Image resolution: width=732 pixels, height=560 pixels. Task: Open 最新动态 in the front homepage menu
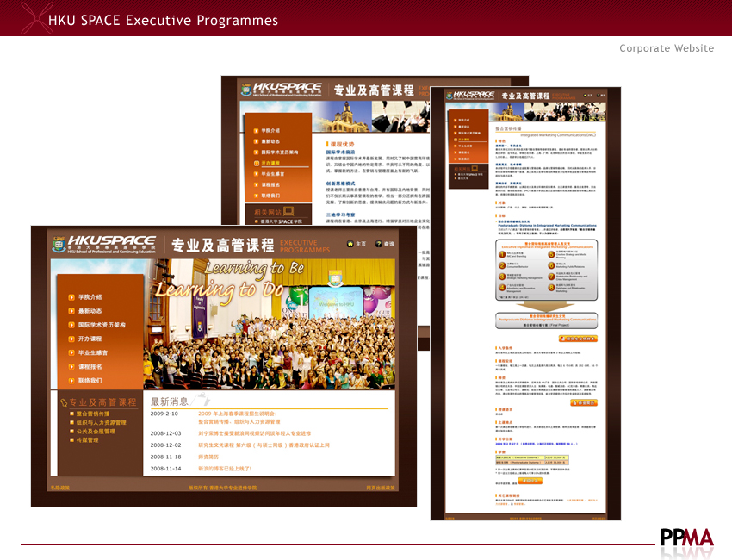[90, 311]
